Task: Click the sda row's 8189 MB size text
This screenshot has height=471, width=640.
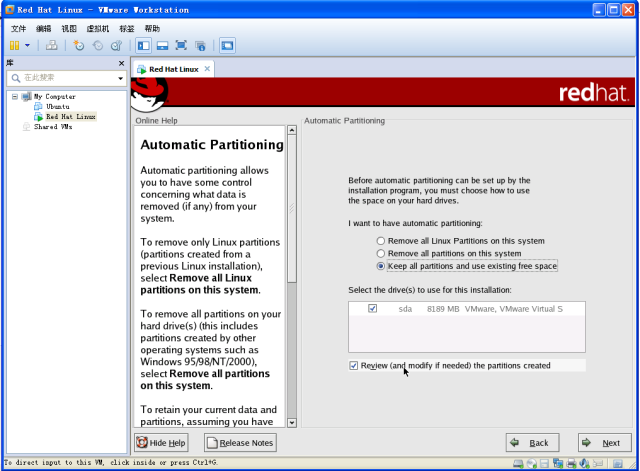Action: tap(443, 309)
